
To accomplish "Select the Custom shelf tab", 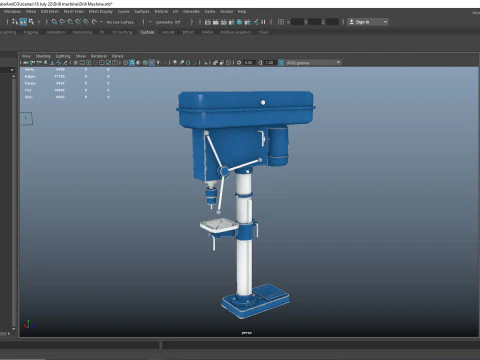I will pyautogui.click(x=147, y=32).
